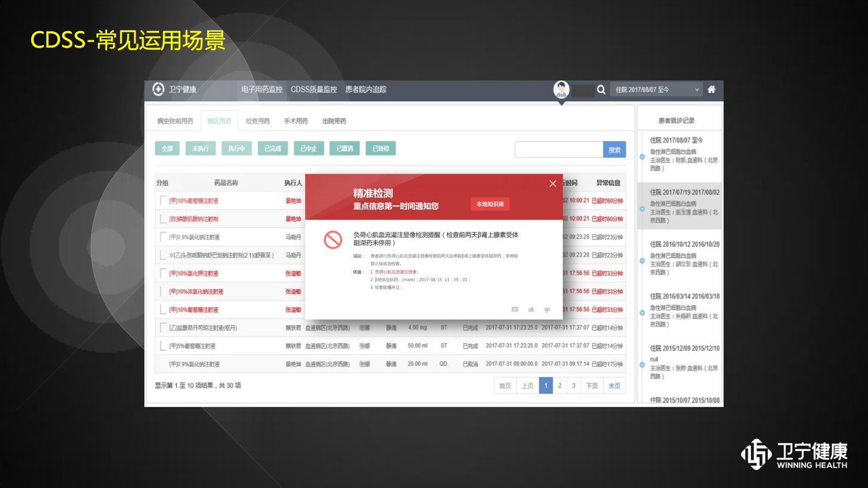Open the patient avatar icon
Screen dimensions: 868x488
pyautogui.click(x=561, y=89)
